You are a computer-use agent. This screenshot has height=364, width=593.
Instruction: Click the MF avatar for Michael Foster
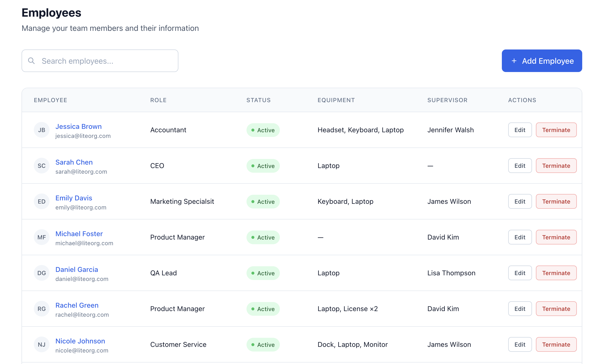[42, 237]
